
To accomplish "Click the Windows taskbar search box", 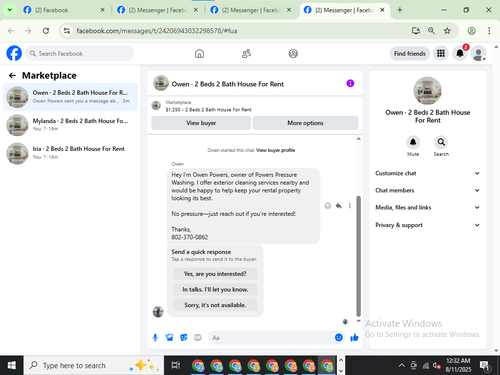I will click(x=94, y=366).
